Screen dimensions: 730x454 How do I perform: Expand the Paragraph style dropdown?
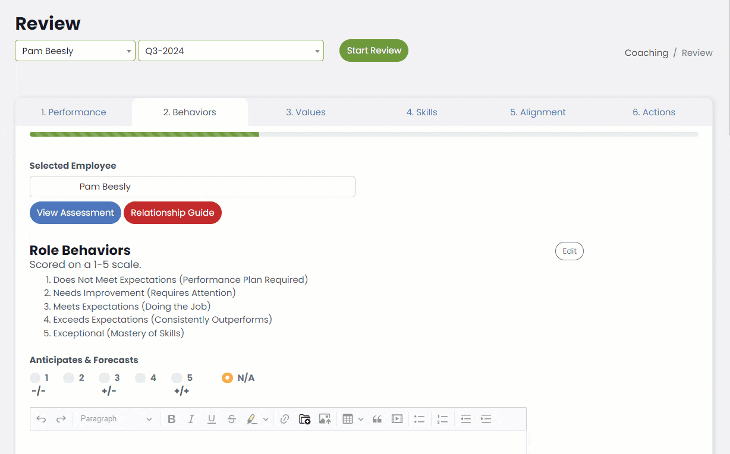coord(115,419)
